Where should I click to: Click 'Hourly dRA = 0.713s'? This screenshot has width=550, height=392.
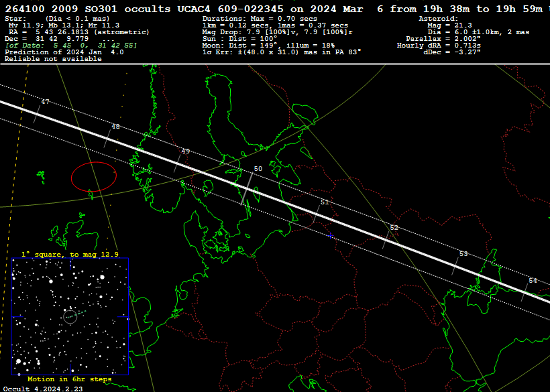439,45
